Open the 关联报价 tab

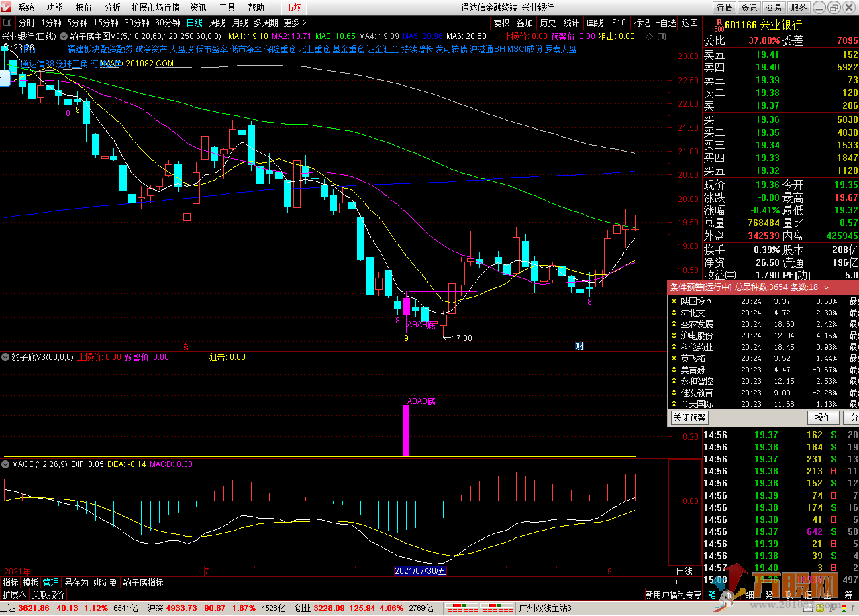[x=48, y=595]
